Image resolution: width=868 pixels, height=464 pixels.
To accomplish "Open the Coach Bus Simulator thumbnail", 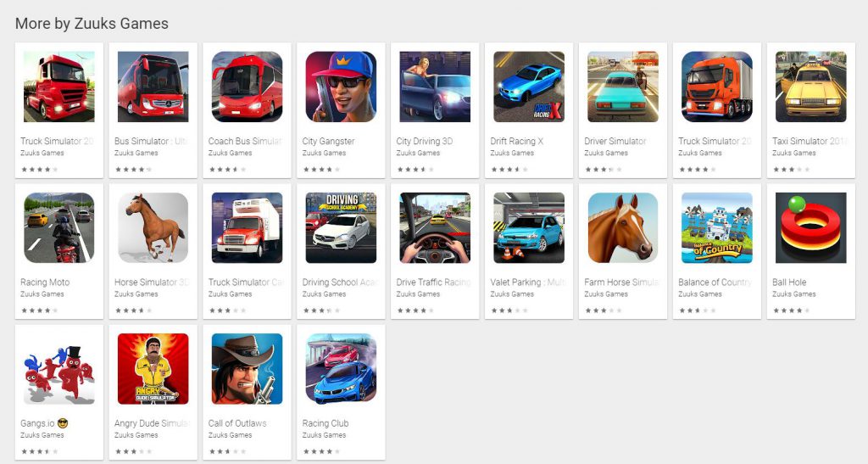I will point(247,87).
